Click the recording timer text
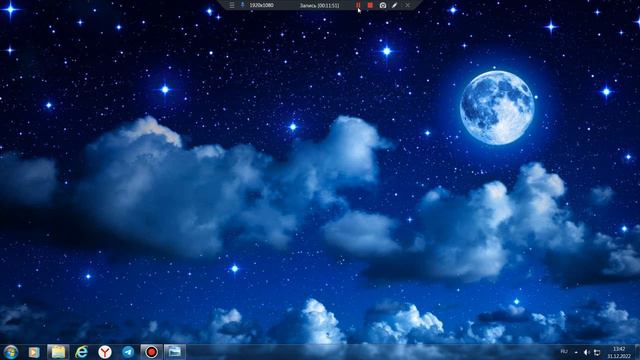The image size is (640, 360). click(x=320, y=5)
